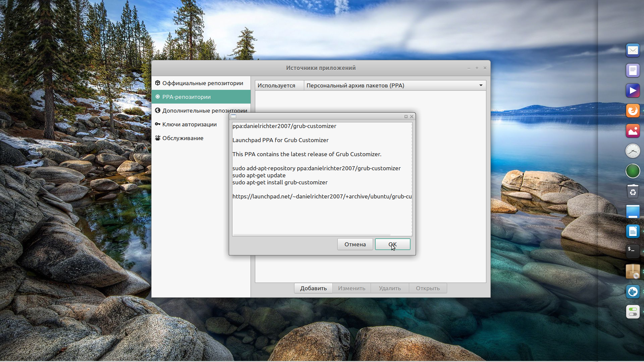
Task: Maximize the PPA confirmation dialog
Action: coord(406,117)
